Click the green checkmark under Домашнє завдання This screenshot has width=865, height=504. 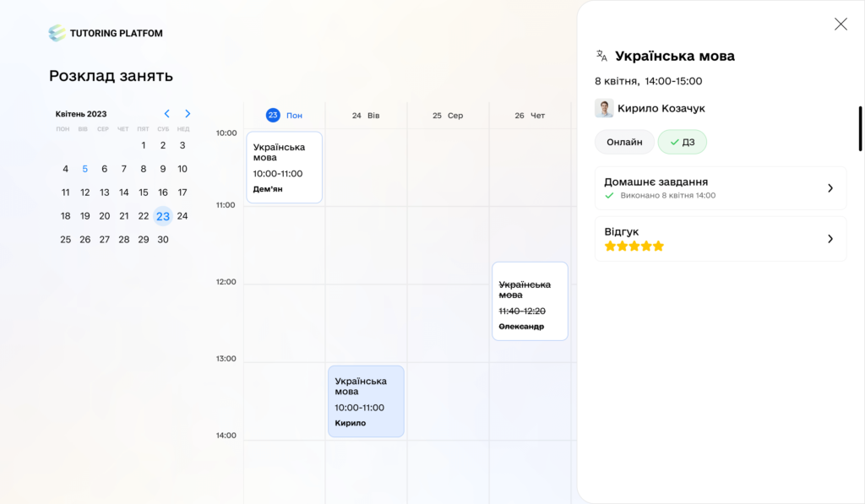(x=609, y=196)
